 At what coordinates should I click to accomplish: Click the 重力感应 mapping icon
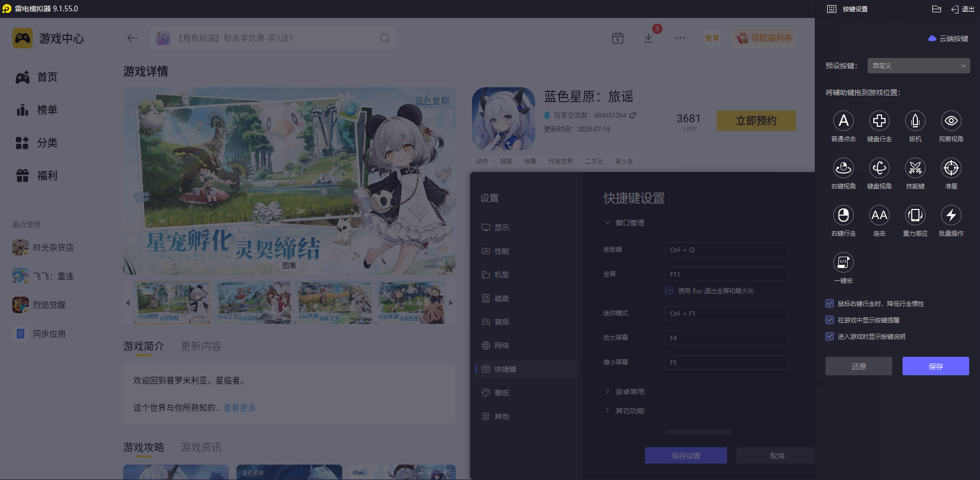[x=915, y=216]
